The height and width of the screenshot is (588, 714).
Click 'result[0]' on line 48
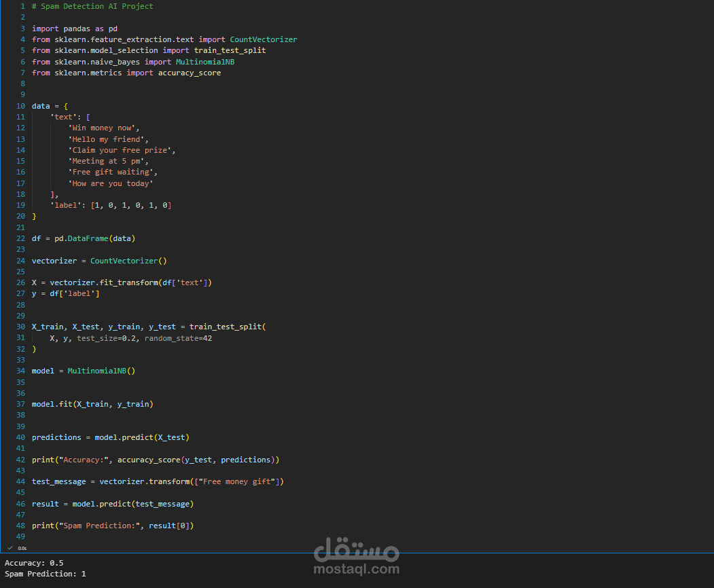[x=169, y=526]
